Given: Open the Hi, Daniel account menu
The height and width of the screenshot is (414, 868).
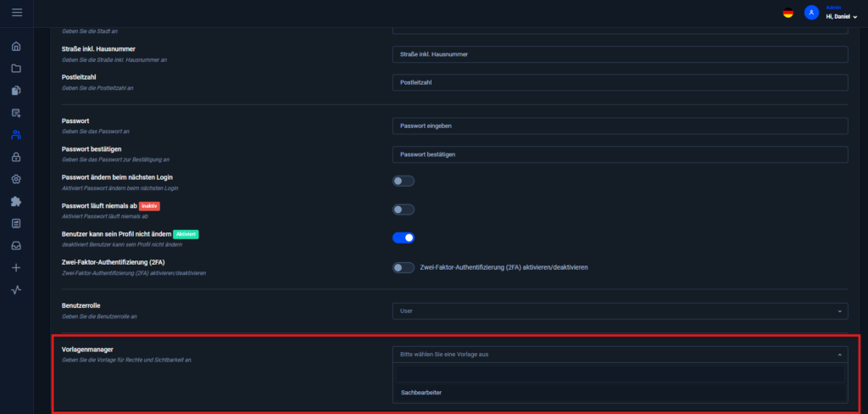Looking at the screenshot, I should point(842,17).
